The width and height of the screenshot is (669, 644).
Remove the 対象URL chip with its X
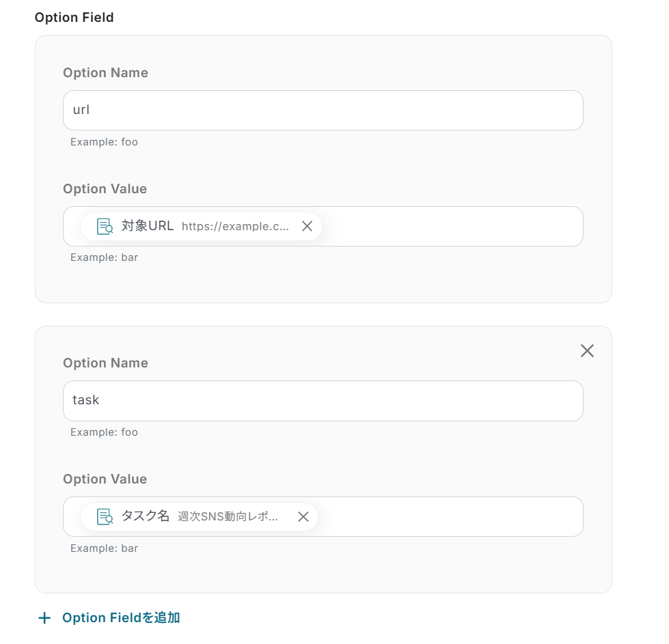[307, 226]
